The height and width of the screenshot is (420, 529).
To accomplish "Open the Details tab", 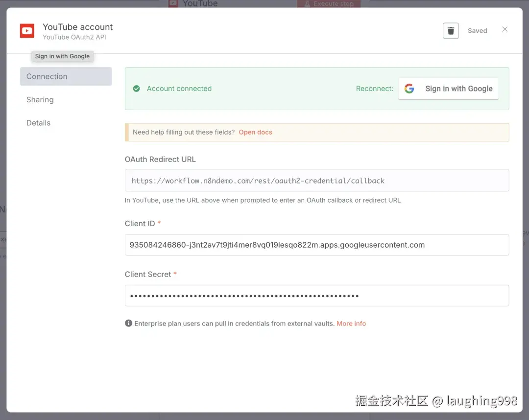I will [x=38, y=123].
